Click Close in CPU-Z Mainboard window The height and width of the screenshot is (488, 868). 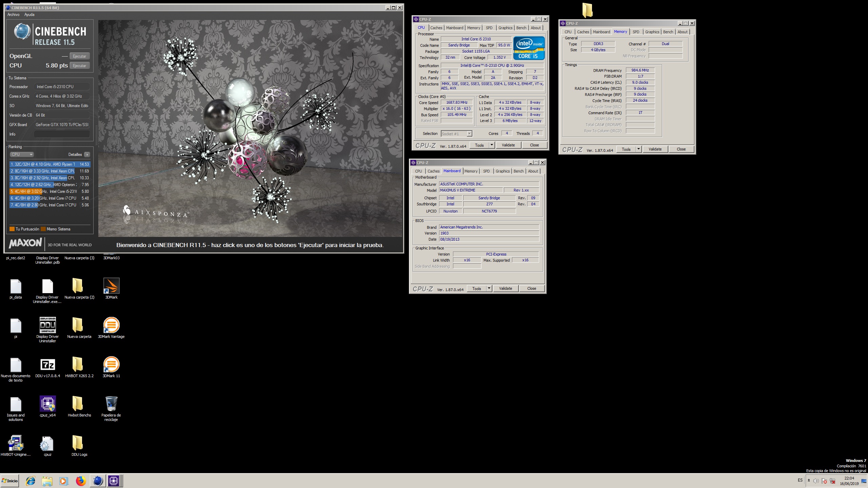pos(532,288)
